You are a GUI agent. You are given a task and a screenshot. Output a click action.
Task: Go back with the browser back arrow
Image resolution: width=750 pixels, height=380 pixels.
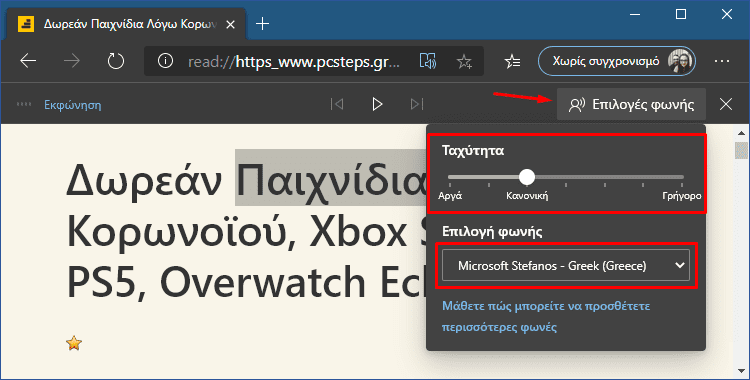[x=28, y=61]
